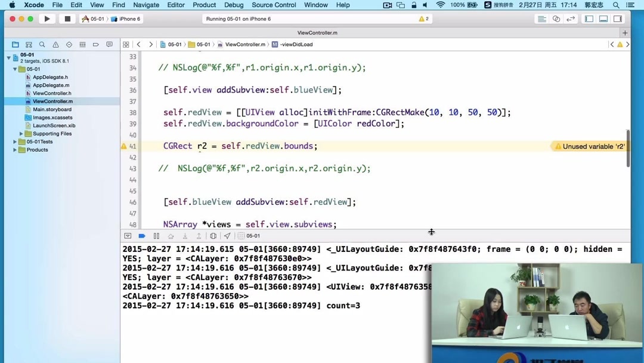Image resolution: width=644 pixels, height=363 pixels.
Task: Click the 'Unused variable r2' warning banner
Action: point(589,146)
